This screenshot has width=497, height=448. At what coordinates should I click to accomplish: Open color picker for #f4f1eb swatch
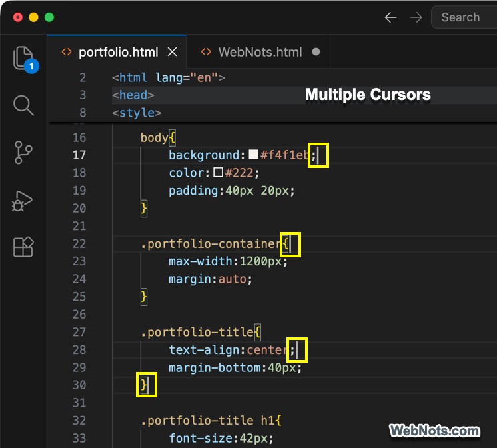pos(253,155)
